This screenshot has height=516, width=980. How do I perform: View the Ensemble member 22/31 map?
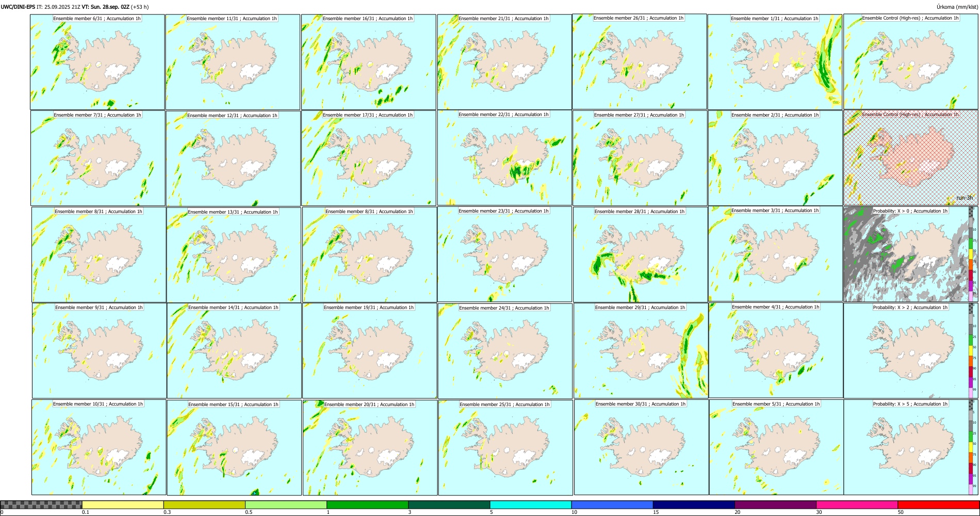[x=504, y=158]
